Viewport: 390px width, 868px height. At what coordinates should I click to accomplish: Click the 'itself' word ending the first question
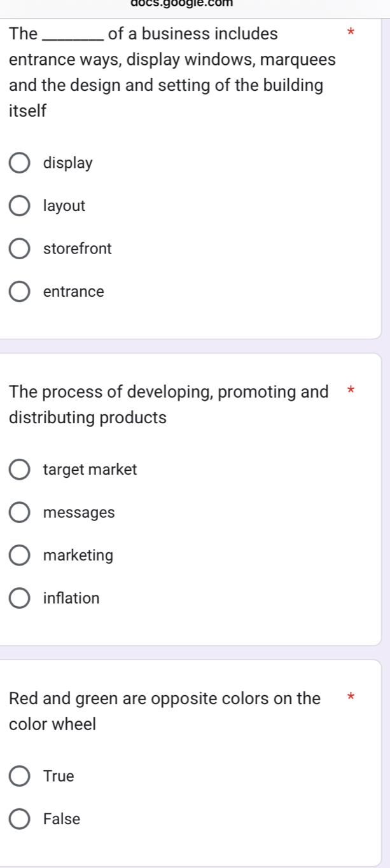(28, 111)
